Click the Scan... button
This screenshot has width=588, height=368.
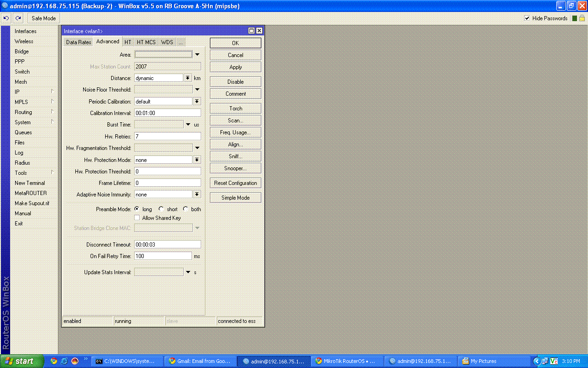tap(236, 120)
